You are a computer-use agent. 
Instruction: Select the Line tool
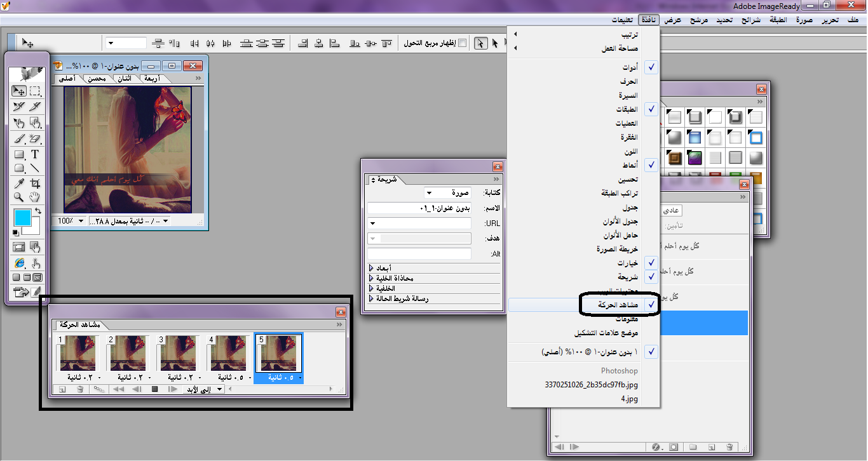pyautogui.click(x=35, y=168)
